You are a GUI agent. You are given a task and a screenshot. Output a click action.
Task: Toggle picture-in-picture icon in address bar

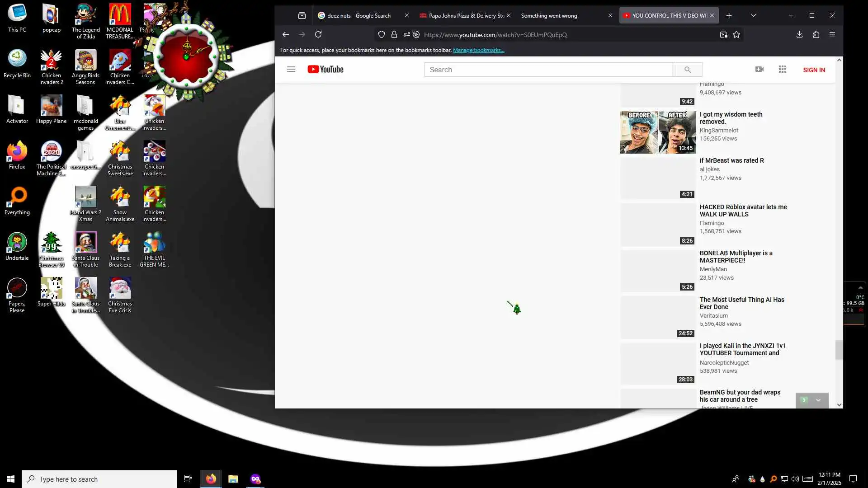(723, 34)
